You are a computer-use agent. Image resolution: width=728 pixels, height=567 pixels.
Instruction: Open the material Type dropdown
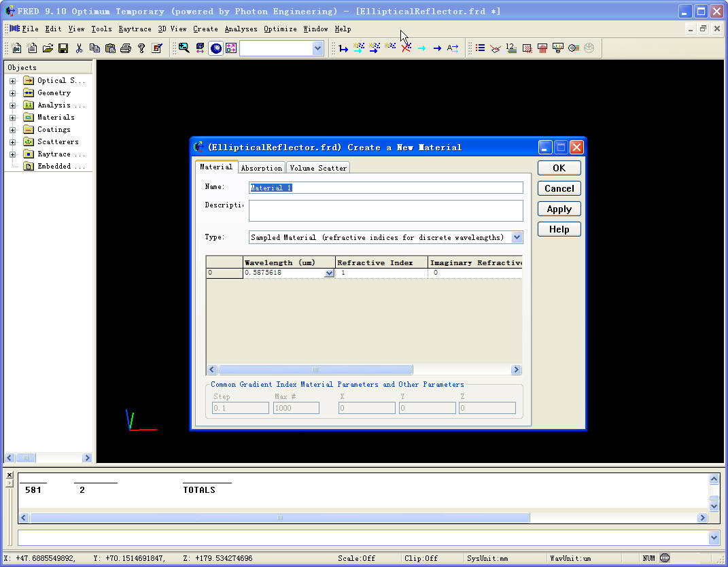(x=517, y=237)
